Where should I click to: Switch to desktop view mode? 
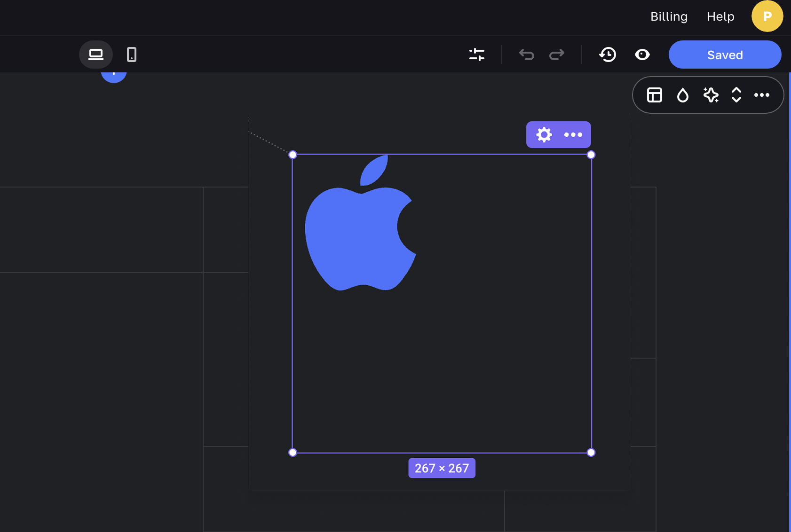(x=96, y=55)
